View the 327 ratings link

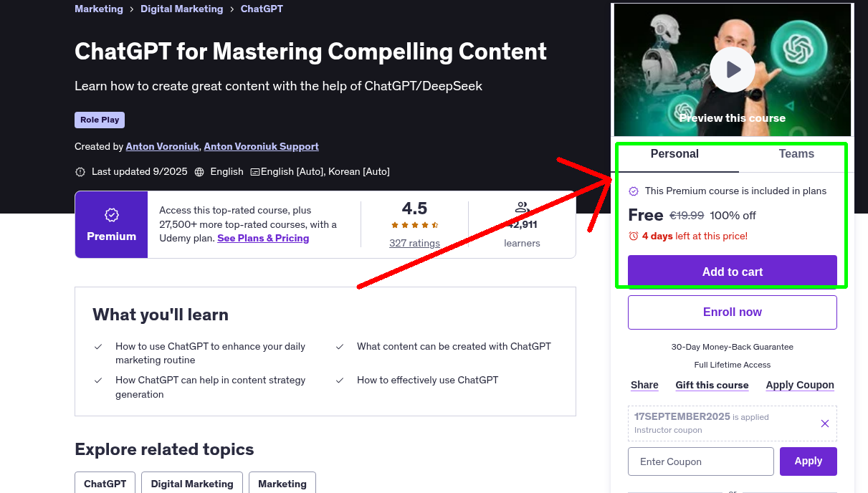(x=414, y=243)
